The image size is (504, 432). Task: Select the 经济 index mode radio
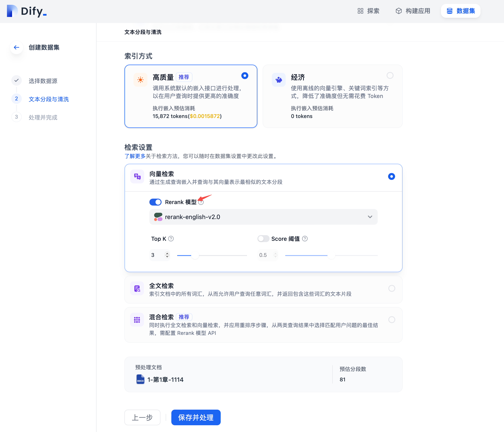pos(390,76)
